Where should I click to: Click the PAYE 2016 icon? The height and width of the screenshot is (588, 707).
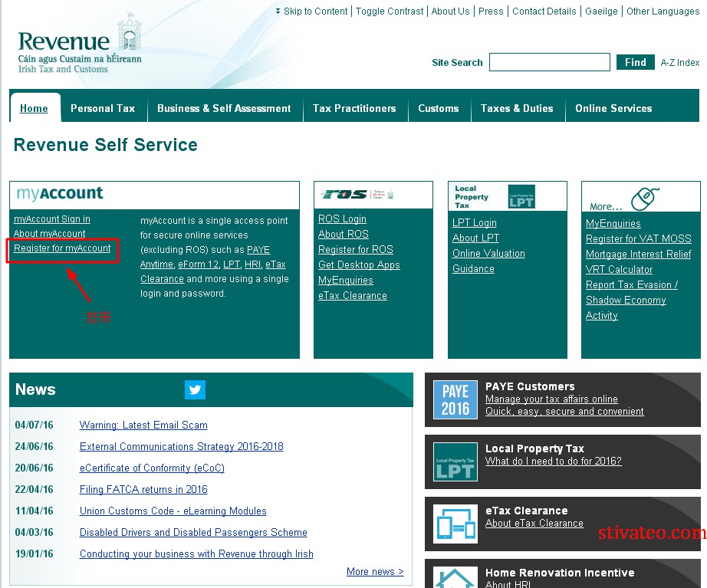[455, 399]
